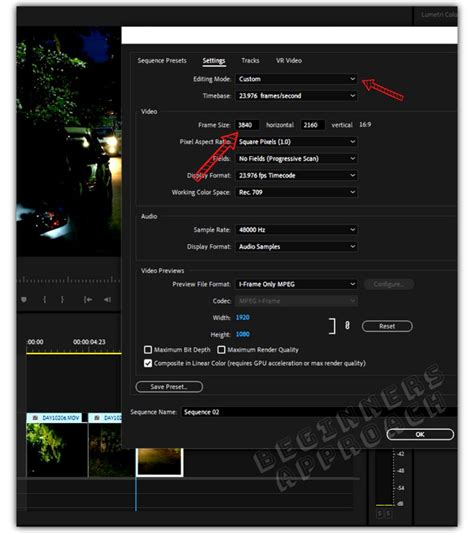Click the program monitor video preview
Screen dimensions: 474x533
[x=69, y=141]
